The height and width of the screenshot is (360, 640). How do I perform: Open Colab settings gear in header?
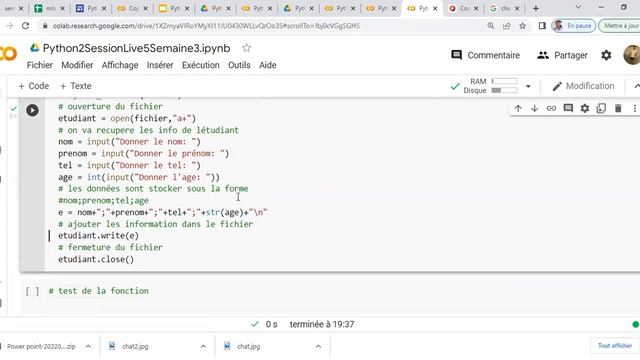point(606,55)
